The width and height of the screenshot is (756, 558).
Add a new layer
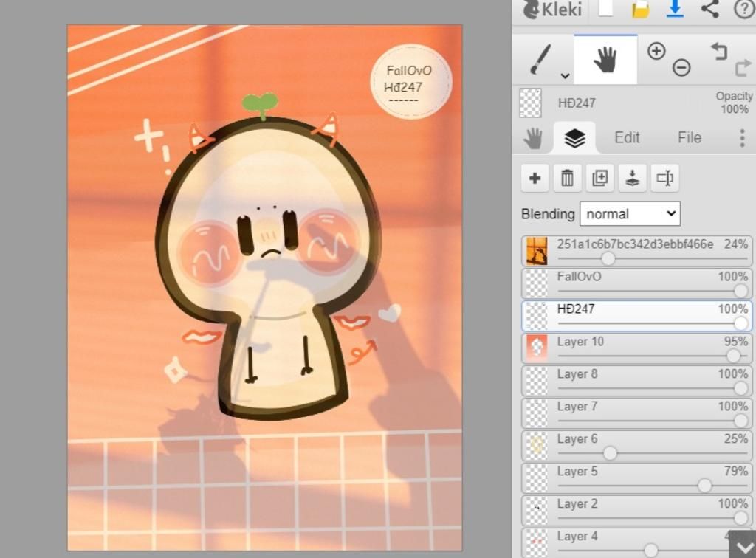point(535,179)
